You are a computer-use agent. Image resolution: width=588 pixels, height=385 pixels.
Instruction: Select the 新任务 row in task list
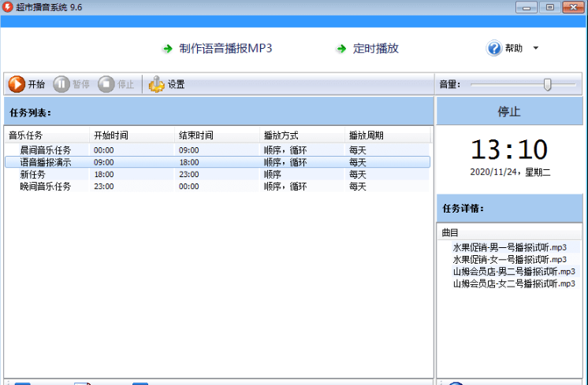coord(33,175)
